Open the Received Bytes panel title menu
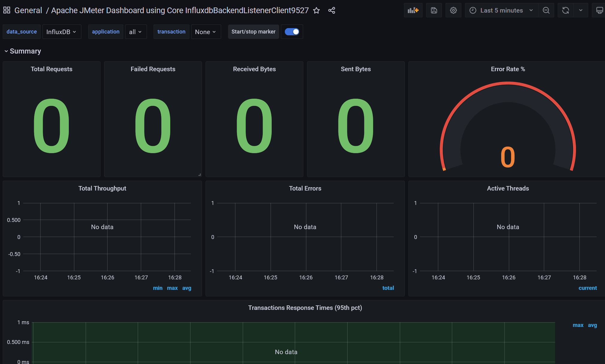 (254, 69)
